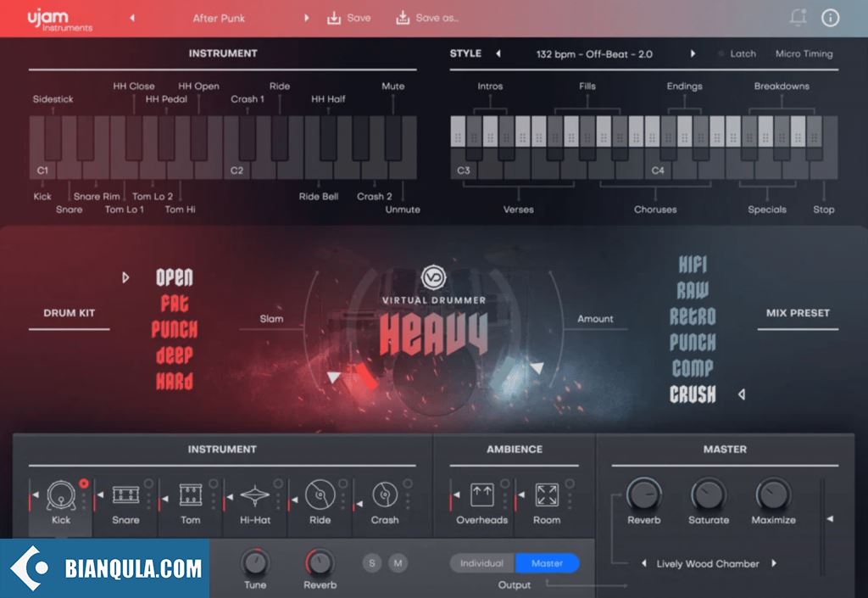This screenshot has width=868, height=598.
Task: Open Micro Timing settings
Action: click(x=804, y=53)
